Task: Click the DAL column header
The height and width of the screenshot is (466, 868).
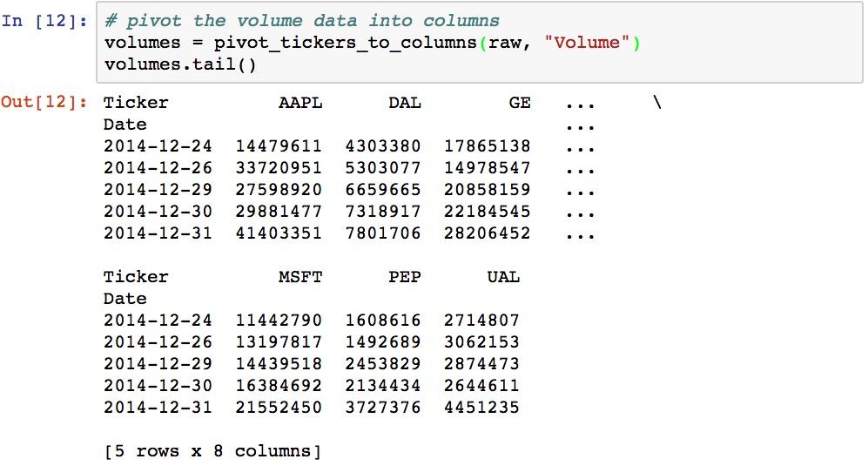Action: point(405,103)
